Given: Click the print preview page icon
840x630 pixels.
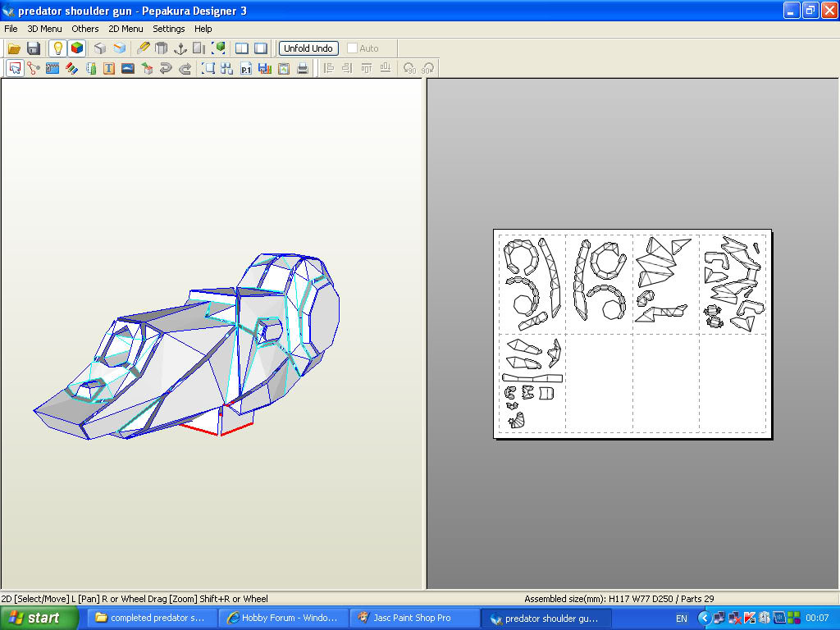Looking at the screenshot, I should (x=284, y=69).
